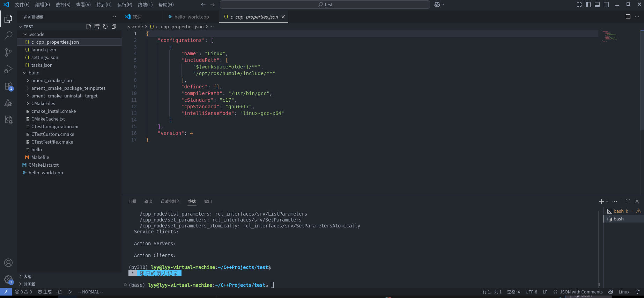The width and height of the screenshot is (644, 298).
Task: Open terminal profile dropdown arrow
Action: tap(607, 202)
